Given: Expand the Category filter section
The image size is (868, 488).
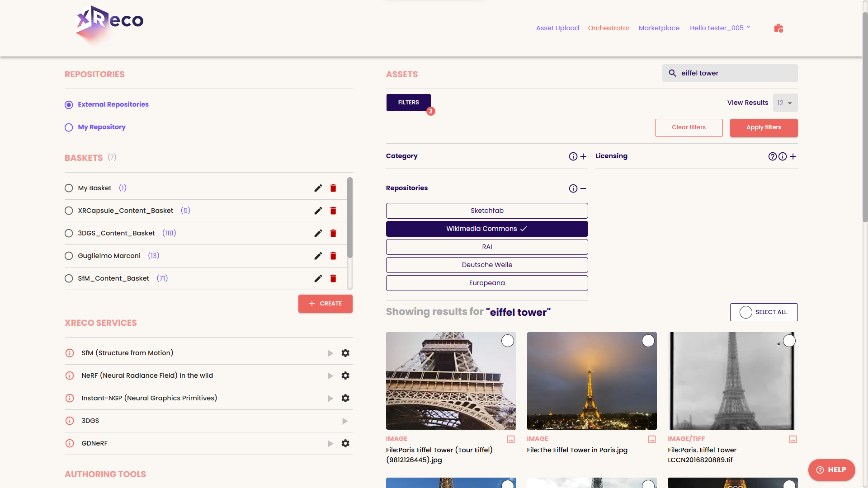Looking at the screenshot, I should tap(583, 156).
